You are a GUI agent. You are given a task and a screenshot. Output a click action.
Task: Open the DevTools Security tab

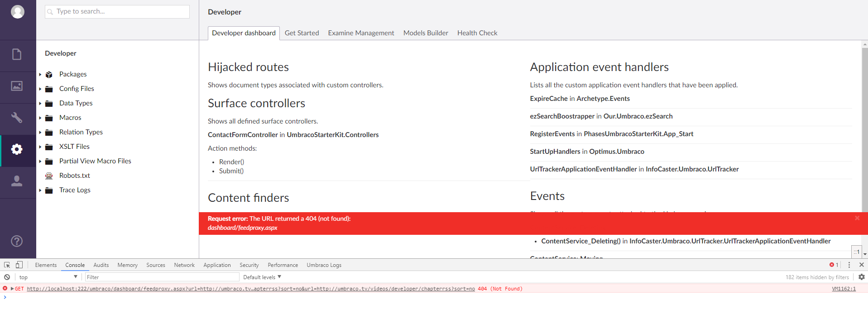tap(249, 265)
